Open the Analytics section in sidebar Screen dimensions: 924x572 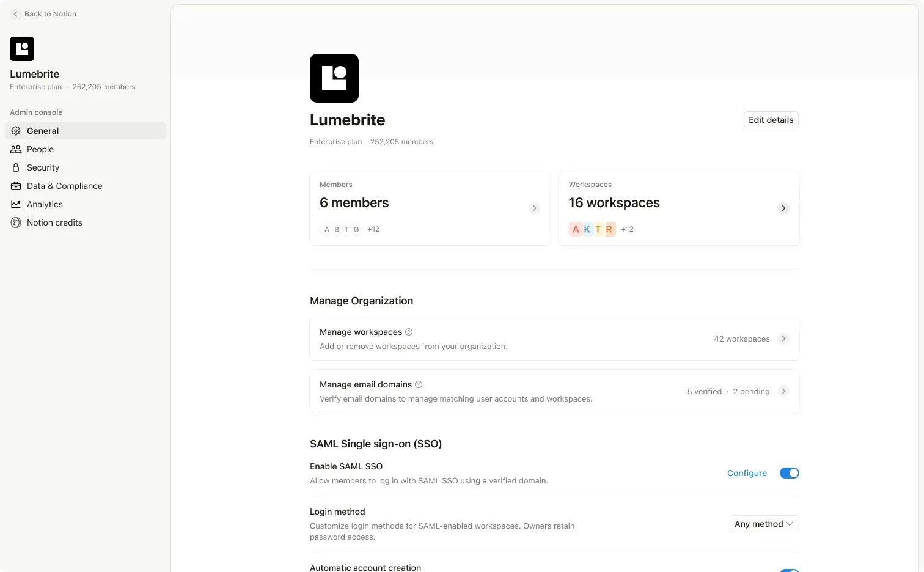tap(45, 204)
